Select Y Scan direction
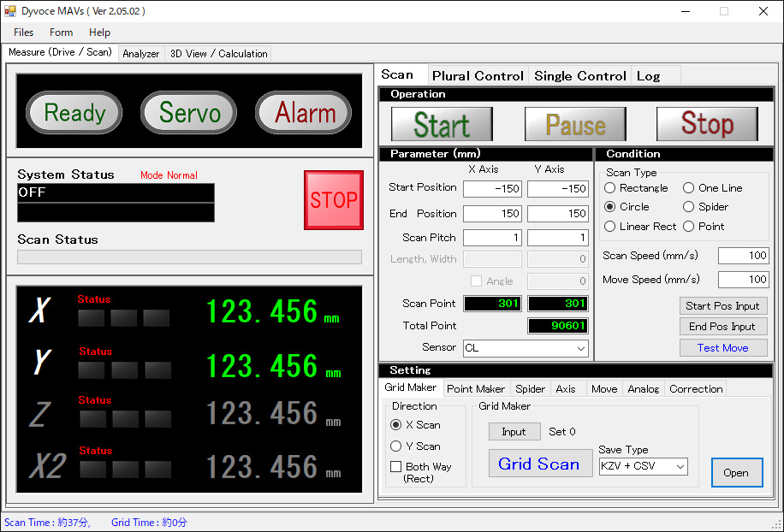Screen dimensions: 784x532 tap(396, 446)
